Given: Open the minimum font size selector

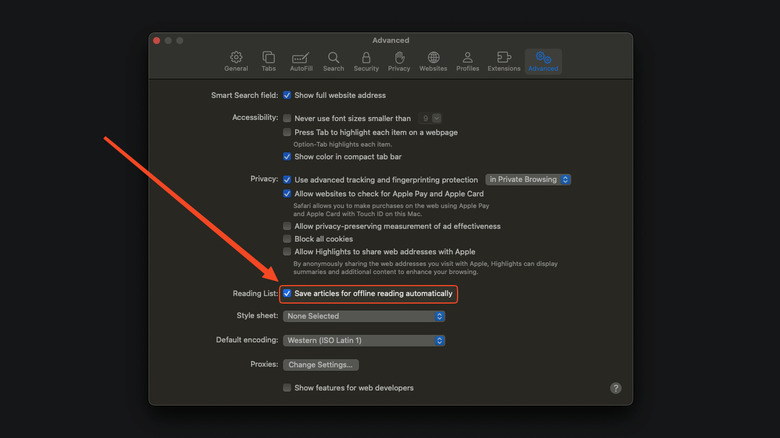Looking at the screenshot, I should 431,118.
